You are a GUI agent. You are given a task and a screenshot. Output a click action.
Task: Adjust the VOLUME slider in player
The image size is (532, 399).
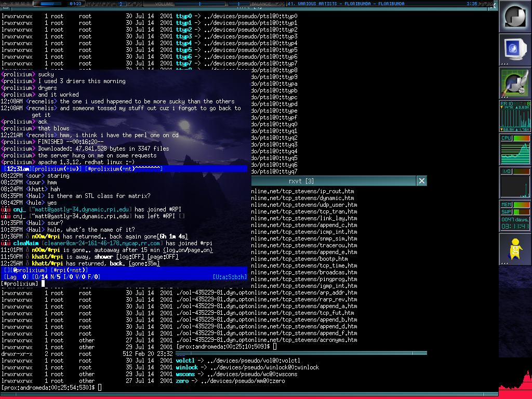pyautogui.click(x=200, y=4)
